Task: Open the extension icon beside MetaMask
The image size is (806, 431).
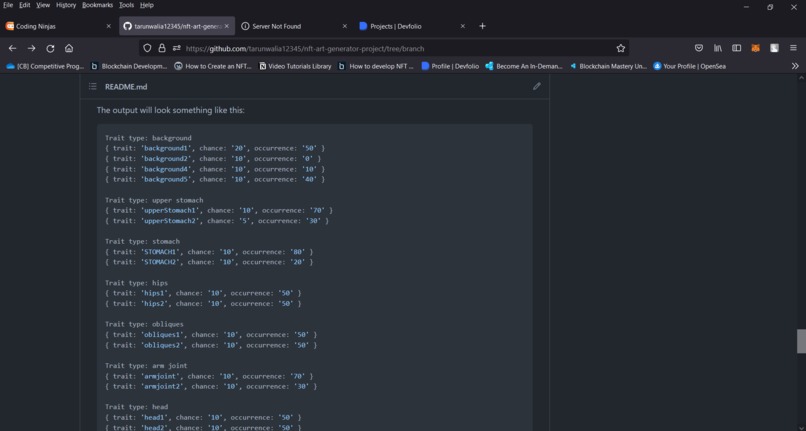Action: point(774,48)
